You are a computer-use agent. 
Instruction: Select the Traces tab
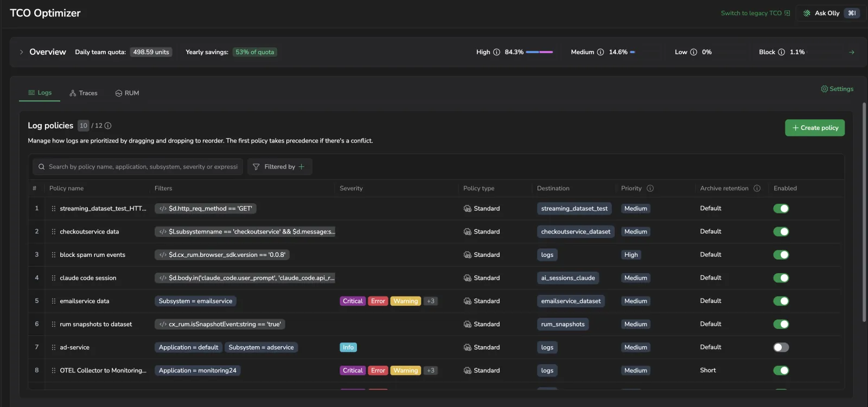click(84, 93)
